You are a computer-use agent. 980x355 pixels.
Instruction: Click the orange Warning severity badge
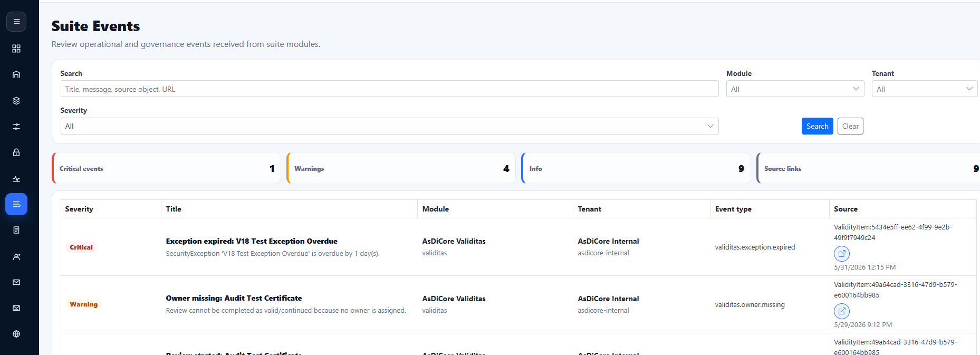pyautogui.click(x=83, y=304)
